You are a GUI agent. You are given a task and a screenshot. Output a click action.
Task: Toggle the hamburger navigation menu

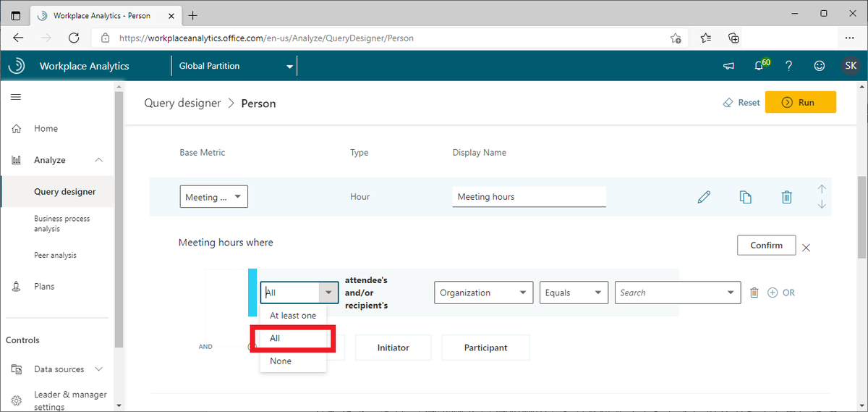(15, 97)
